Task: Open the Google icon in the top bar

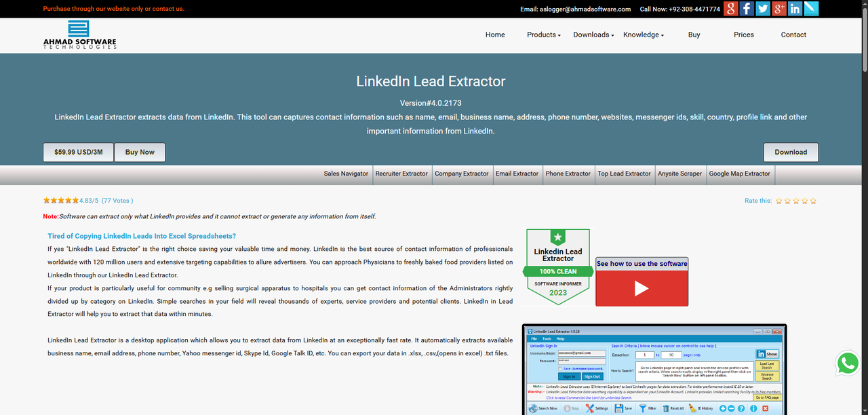Action: point(730,9)
